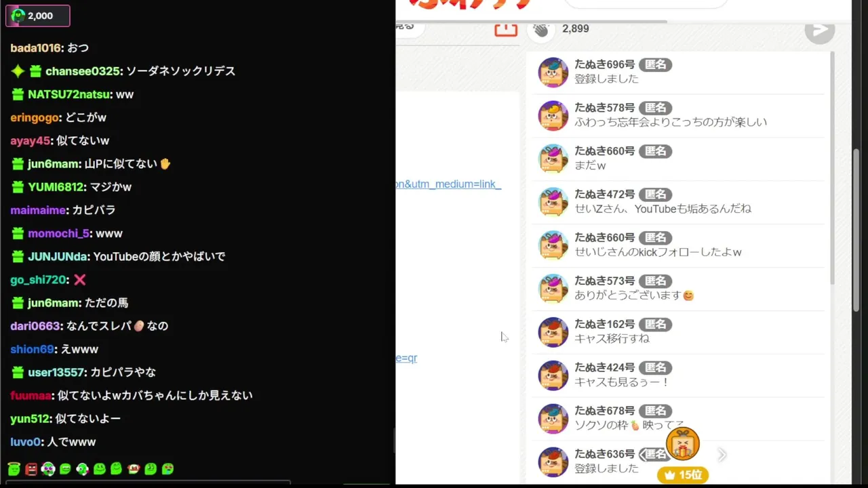868x488 pixels.
Task: Click the avatar of たぬき696号
Action: (x=553, y=73)
